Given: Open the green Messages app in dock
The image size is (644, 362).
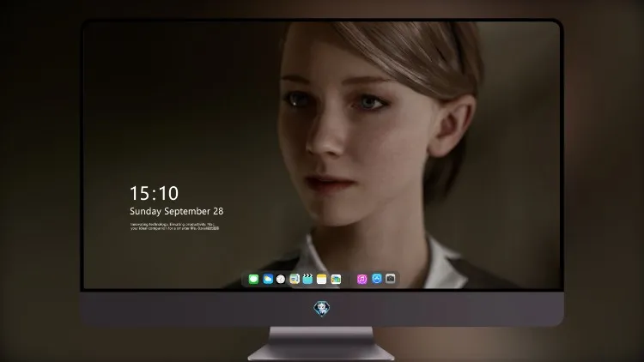Looking at the screenshot, I should [253, 279].
